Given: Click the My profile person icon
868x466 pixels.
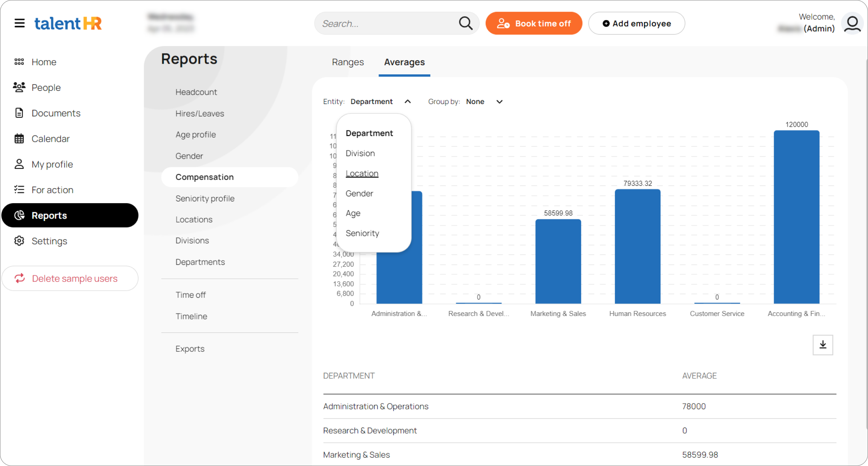Looking at the screenshot, I should coord(19,164).
